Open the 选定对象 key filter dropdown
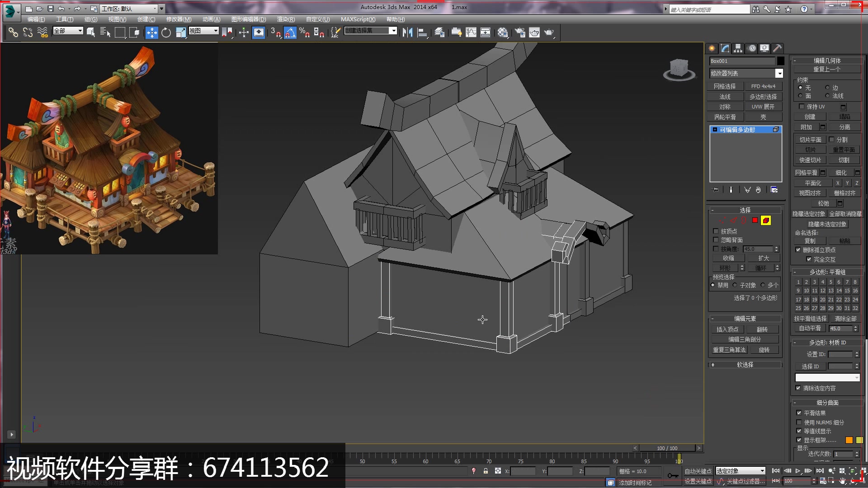 coord(741,471)
